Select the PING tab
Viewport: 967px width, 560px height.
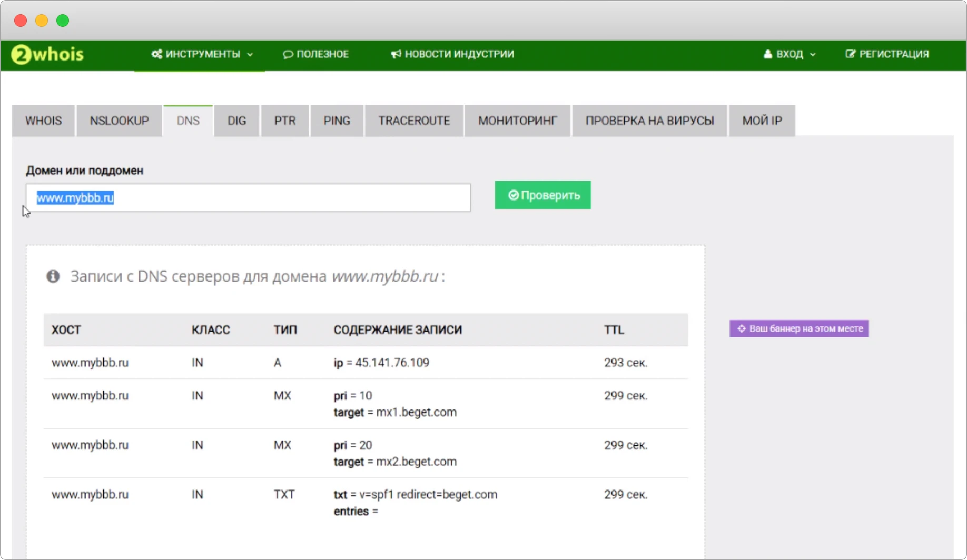(337, 121)
